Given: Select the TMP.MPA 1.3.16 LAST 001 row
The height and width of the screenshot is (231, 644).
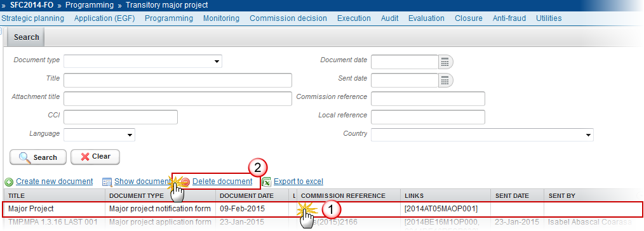Looking at the screenshot, I should pyautogui.click(x=322, y=222).
